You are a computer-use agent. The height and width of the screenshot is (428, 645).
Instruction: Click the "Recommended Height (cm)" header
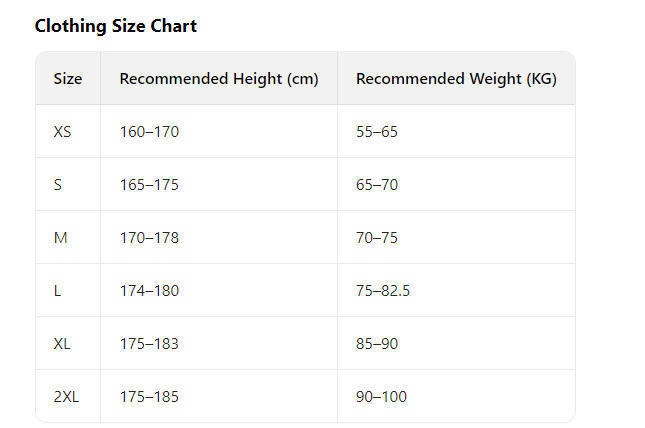coord(219,78)
